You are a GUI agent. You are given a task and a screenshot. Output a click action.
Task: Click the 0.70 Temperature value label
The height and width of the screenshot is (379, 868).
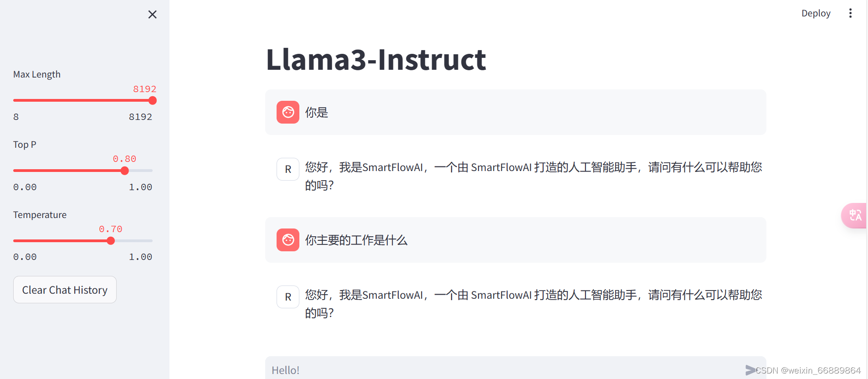pyautogui.click(x=111, y=228)
